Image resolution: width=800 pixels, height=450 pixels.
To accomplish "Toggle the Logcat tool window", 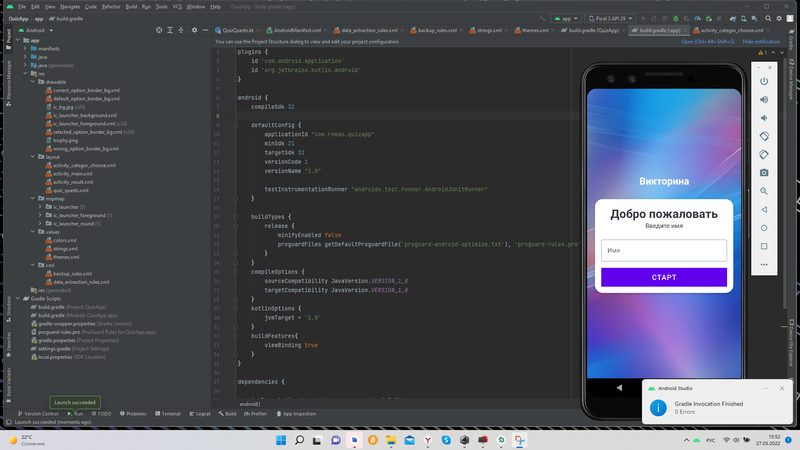I will tap(200, 413).
